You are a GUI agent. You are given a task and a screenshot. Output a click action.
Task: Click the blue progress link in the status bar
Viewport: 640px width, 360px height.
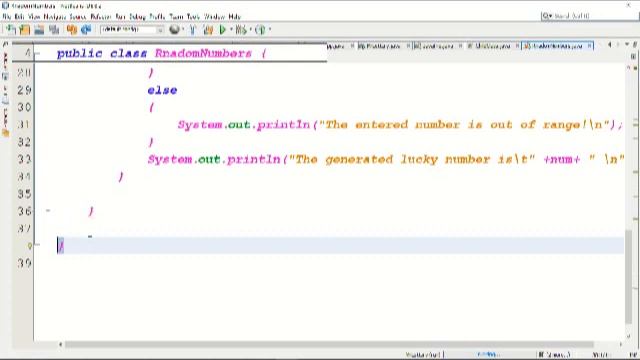[488, 354]
